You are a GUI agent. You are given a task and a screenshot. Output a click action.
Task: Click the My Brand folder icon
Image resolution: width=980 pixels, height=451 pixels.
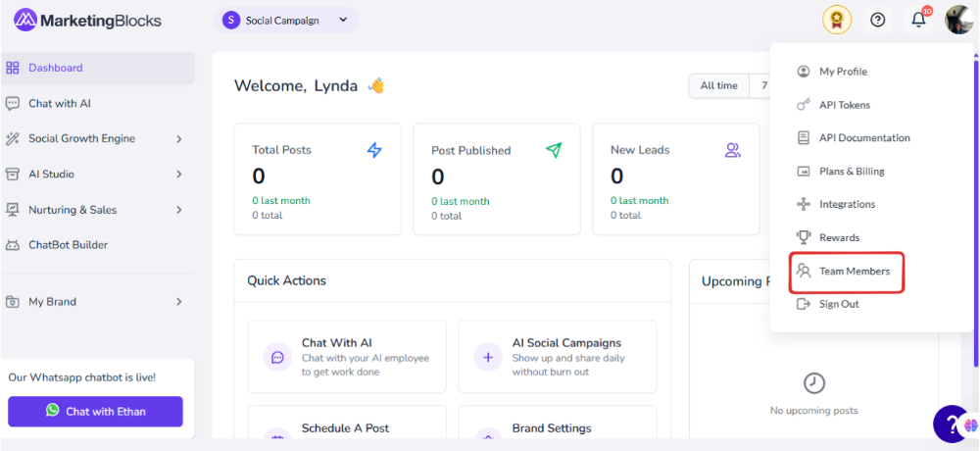point(13,302)
